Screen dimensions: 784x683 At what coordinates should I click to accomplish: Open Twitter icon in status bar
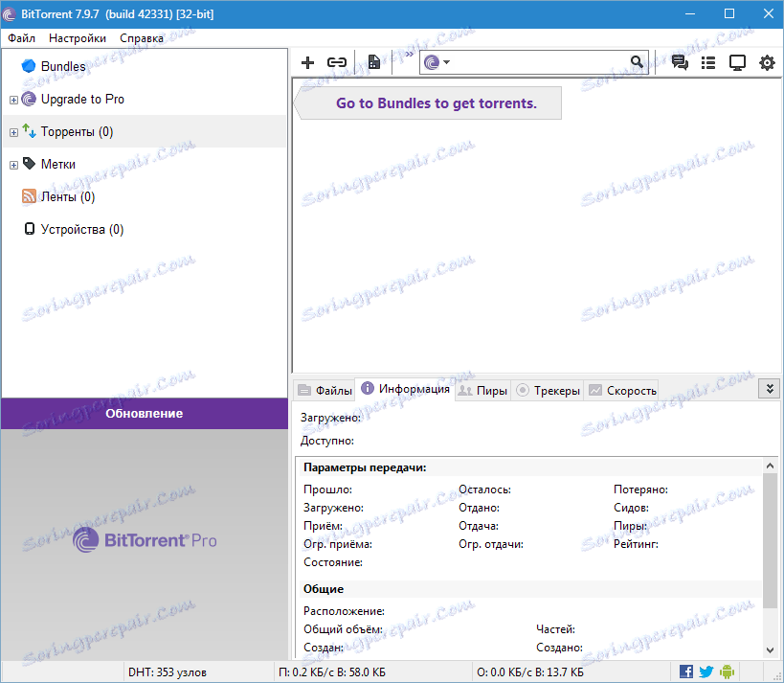[x=706, y=672]
